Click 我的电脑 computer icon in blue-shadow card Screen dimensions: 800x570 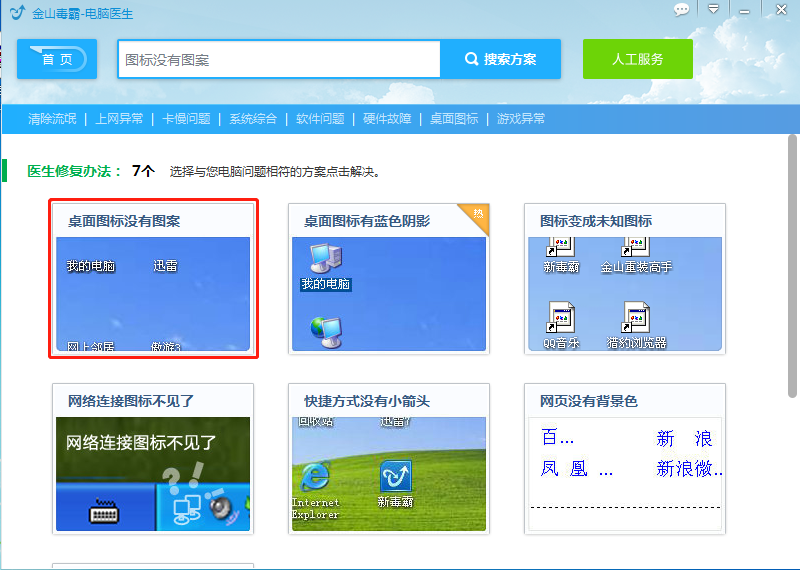pos(326,258)
